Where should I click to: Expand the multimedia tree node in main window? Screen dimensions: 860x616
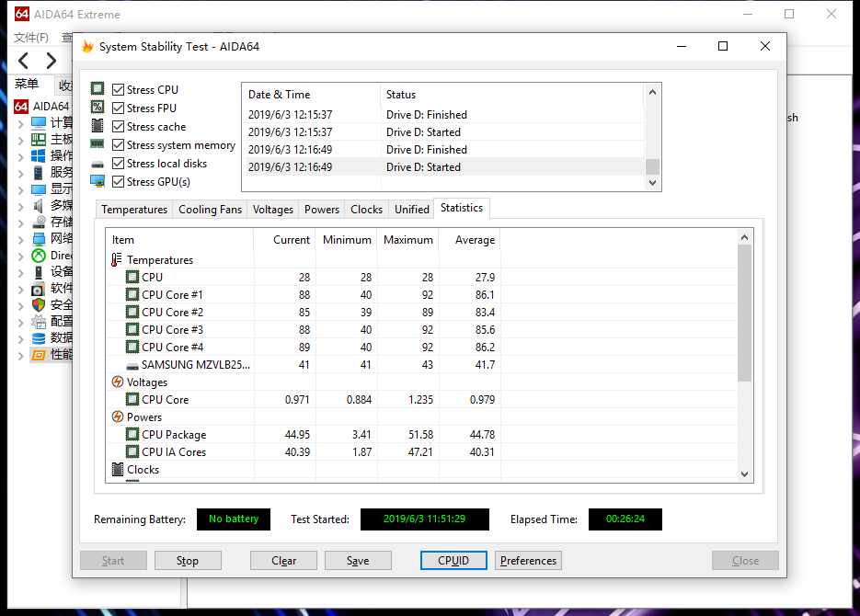pos(21,207)
